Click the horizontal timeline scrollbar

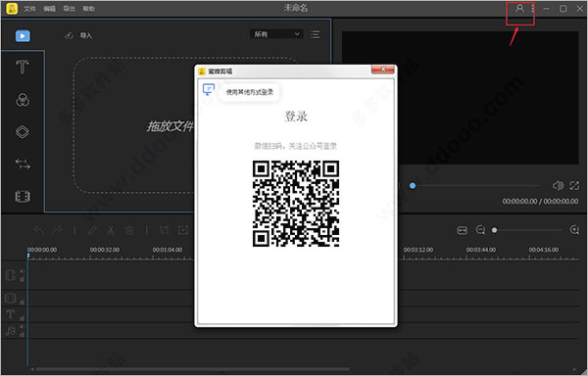pyautogui.click(x=191, y=370)
